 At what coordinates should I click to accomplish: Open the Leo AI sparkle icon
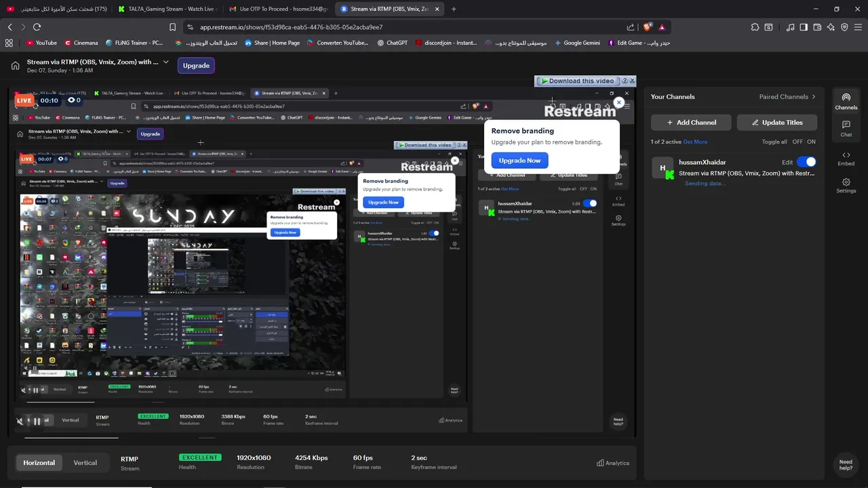[x=831, y=27]
